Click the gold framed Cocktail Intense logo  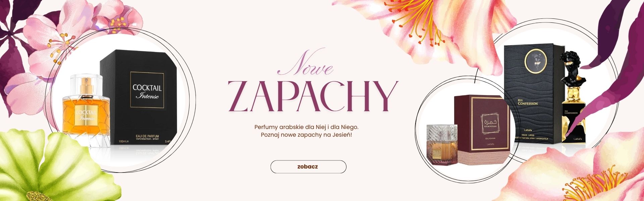point(147,89)
